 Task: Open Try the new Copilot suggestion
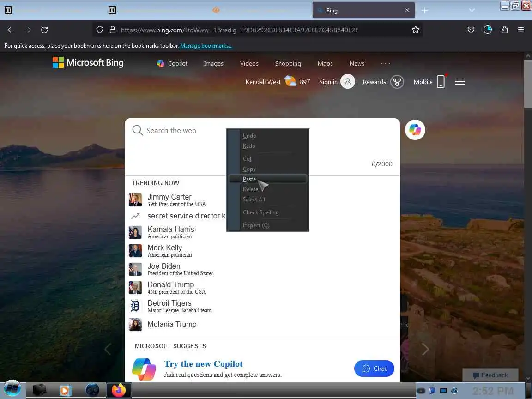point(203,364)
